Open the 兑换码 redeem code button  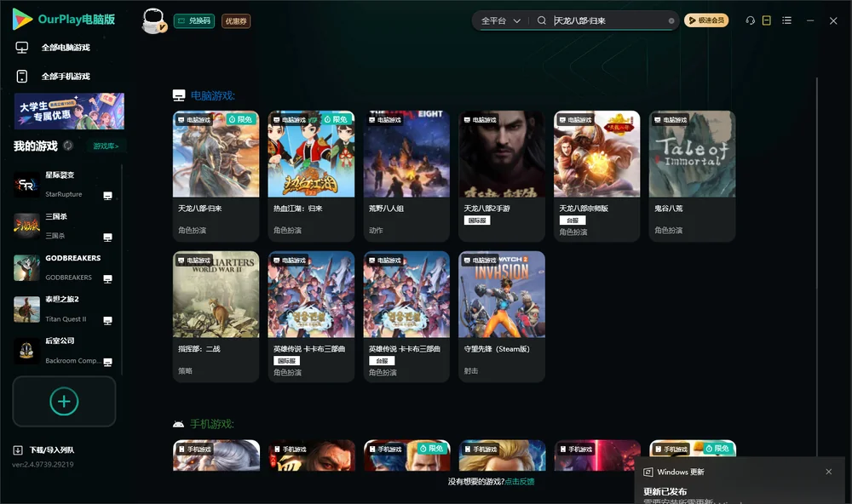(x=194, y=20)
